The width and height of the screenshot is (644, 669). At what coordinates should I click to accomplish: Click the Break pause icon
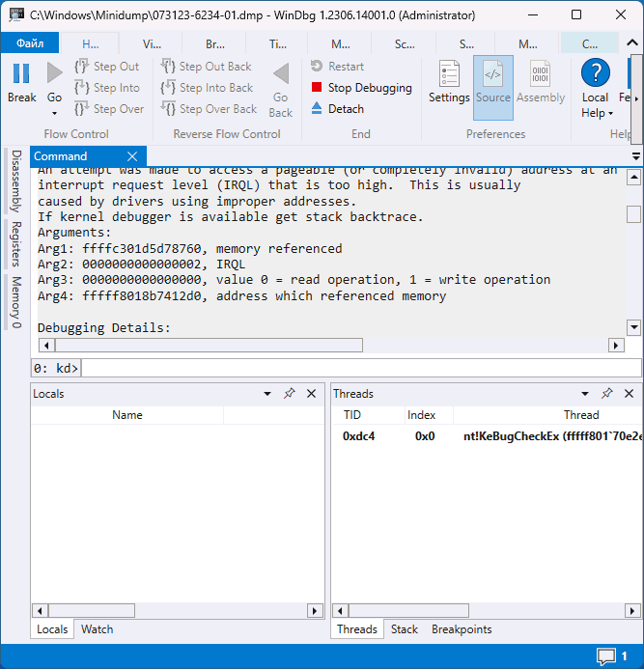[21, 73]
